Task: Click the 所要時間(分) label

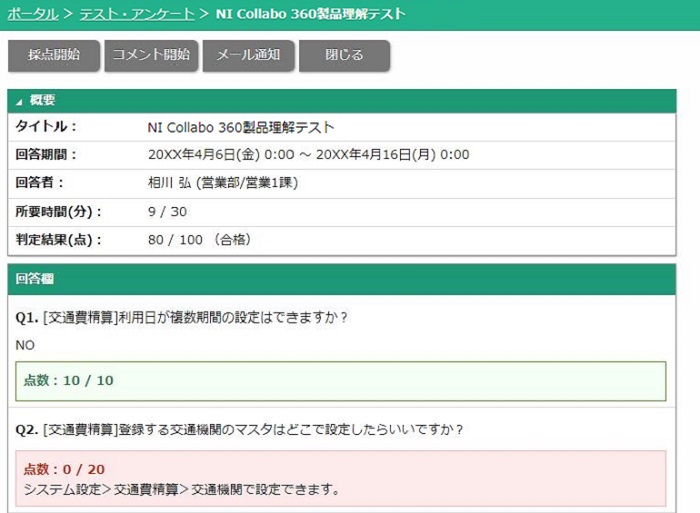Action: (58, 212)
